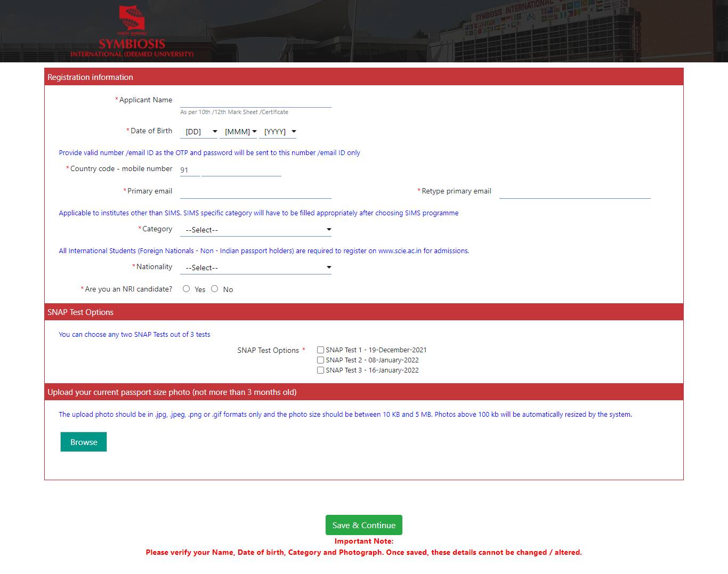
Task: Select No for NRI candidate
Action: [215, 288]
